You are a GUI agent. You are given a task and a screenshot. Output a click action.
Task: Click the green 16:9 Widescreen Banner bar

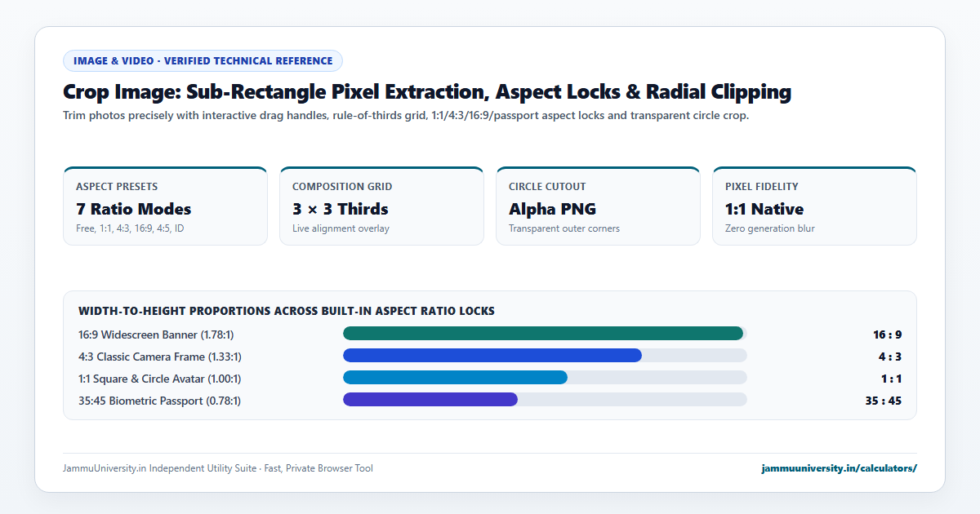point(543,333)
